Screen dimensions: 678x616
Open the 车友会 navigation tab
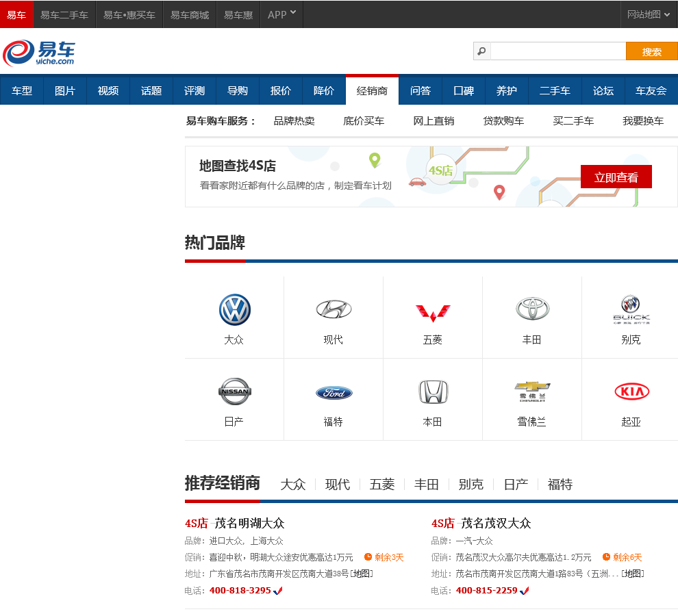651,91
